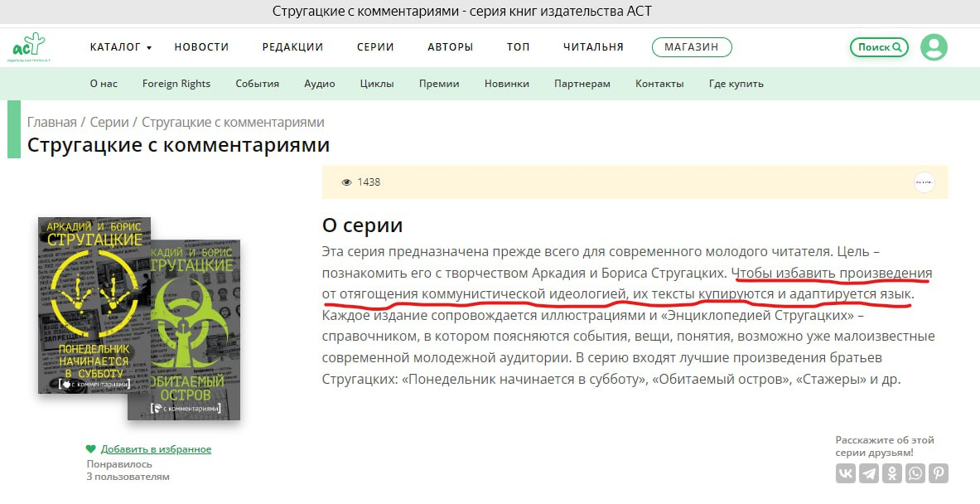Open the Премии submenu link

click(439, 84)
